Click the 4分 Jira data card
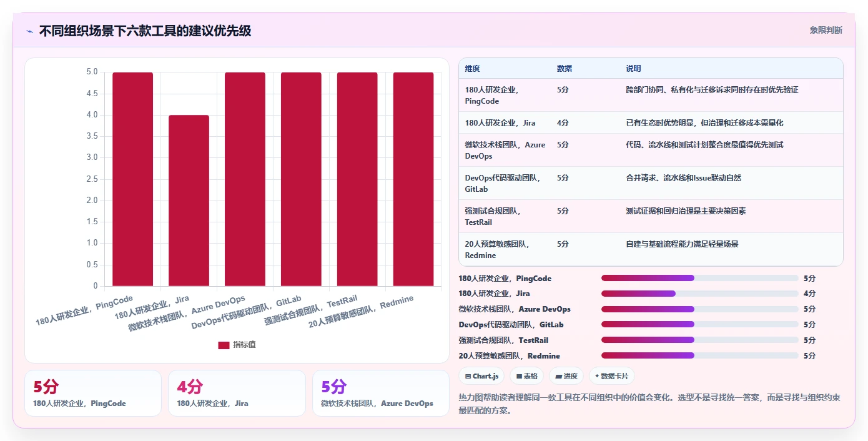This screenshot has height=441, width=868. [237, 394]
